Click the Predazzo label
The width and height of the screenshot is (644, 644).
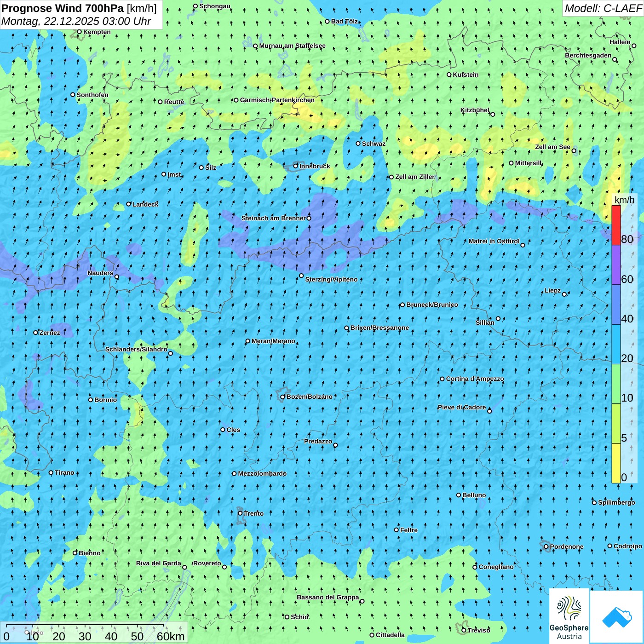(318, 441)
